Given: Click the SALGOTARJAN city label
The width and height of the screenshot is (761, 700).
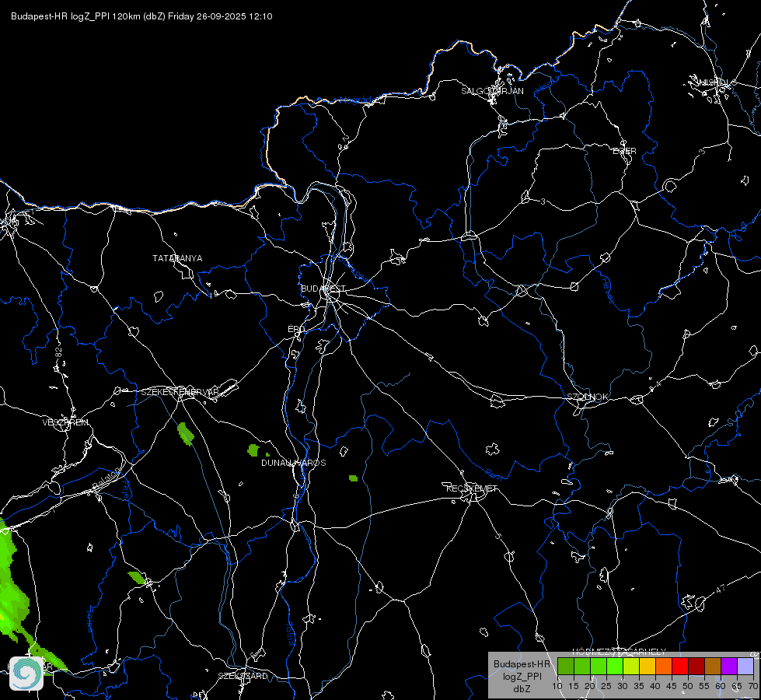Looking at the screenshot, I should click(x=492, y=91).
